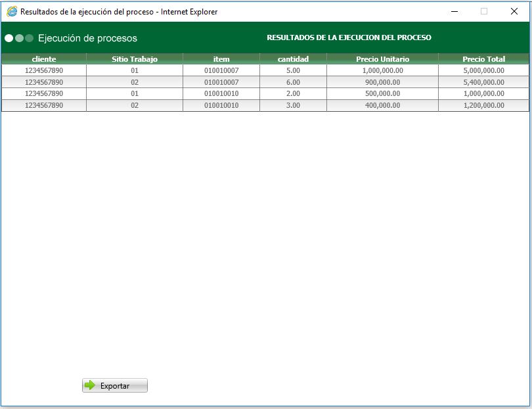Screen dimensions: 532x409
Task: Click the white circle icon in the green header
Action: pyautogui.click(x=9, y=38)
